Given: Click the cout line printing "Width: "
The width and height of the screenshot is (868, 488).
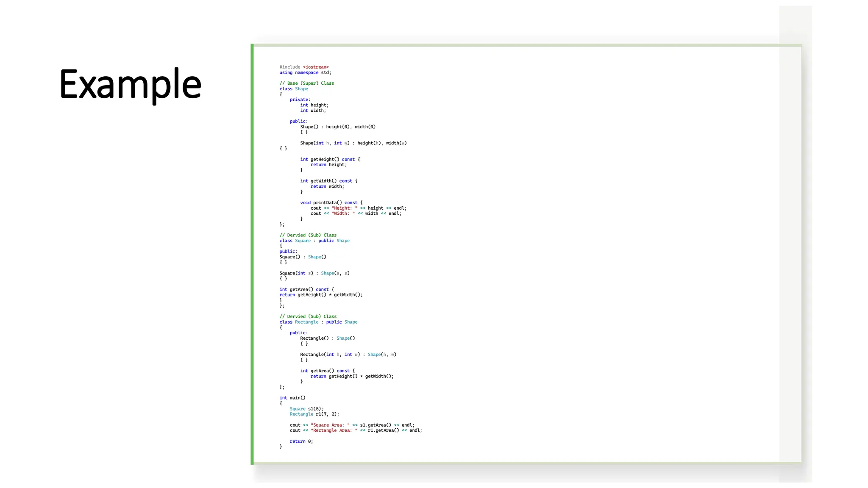Looking at the screenshot, I should pyautogui.click(x=356, y=213).
